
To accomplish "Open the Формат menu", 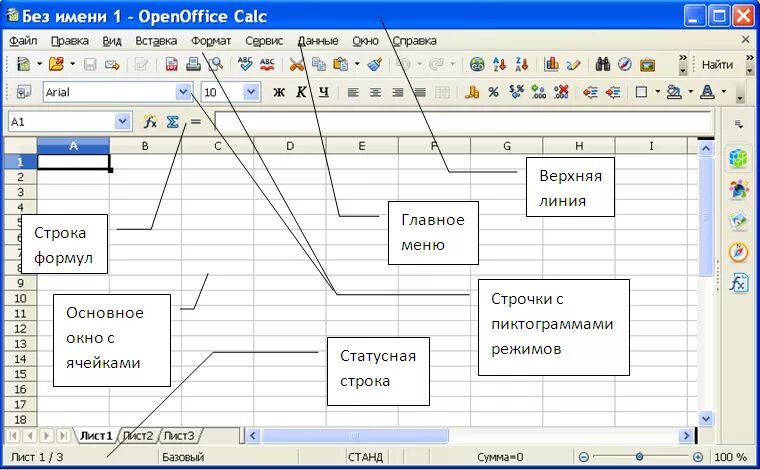I will point(211,41).
